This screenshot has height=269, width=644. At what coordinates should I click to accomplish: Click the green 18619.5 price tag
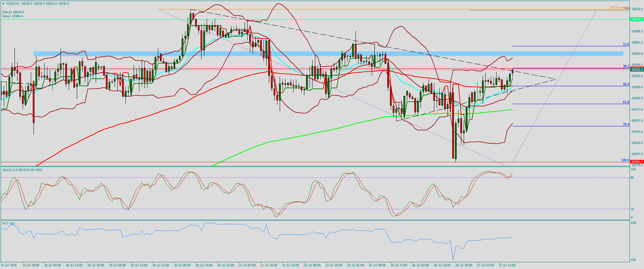pyautogui.click(x=637, y=19)
